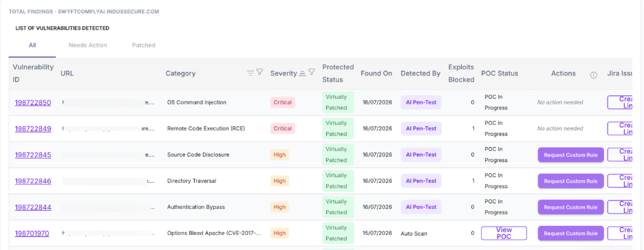Sort by Category using the lines icon
Screen dimensions: 644x250
pyautogui.click(x=250, y=73)
